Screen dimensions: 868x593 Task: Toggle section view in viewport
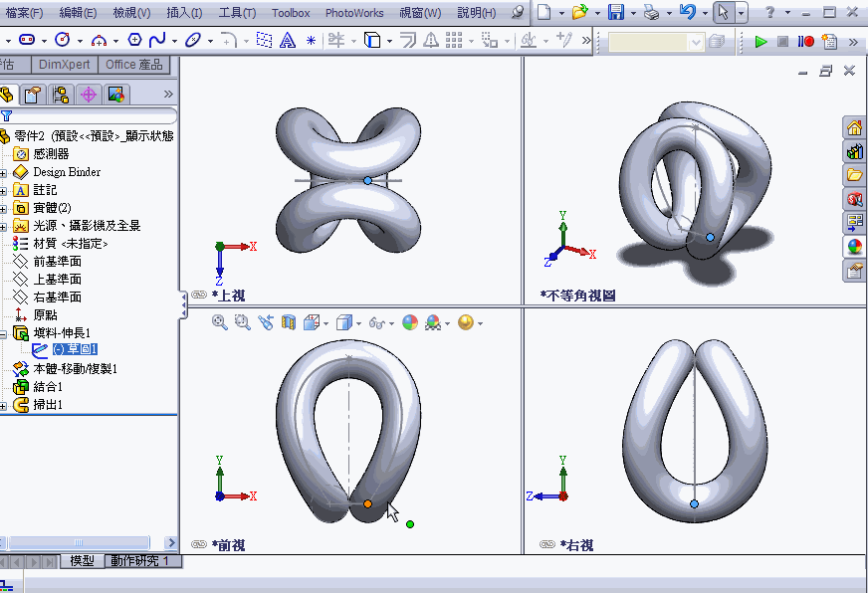tap(289, 322)
